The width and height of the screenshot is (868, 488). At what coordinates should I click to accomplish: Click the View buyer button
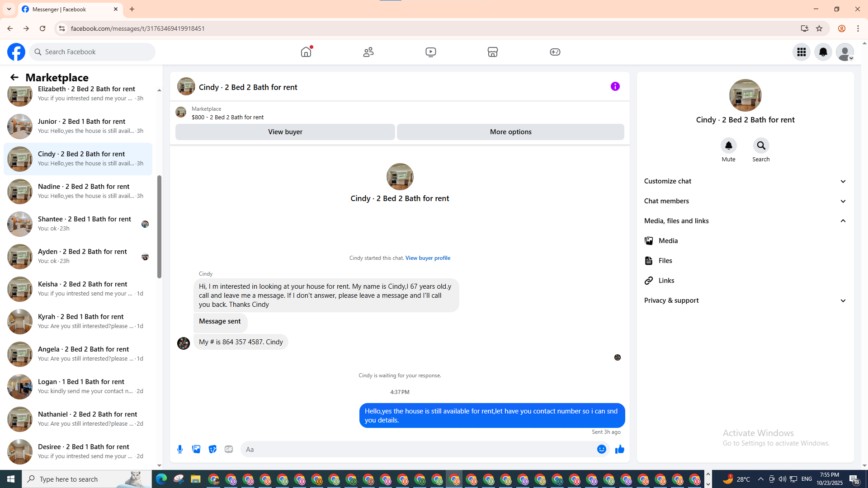point(285,132)
